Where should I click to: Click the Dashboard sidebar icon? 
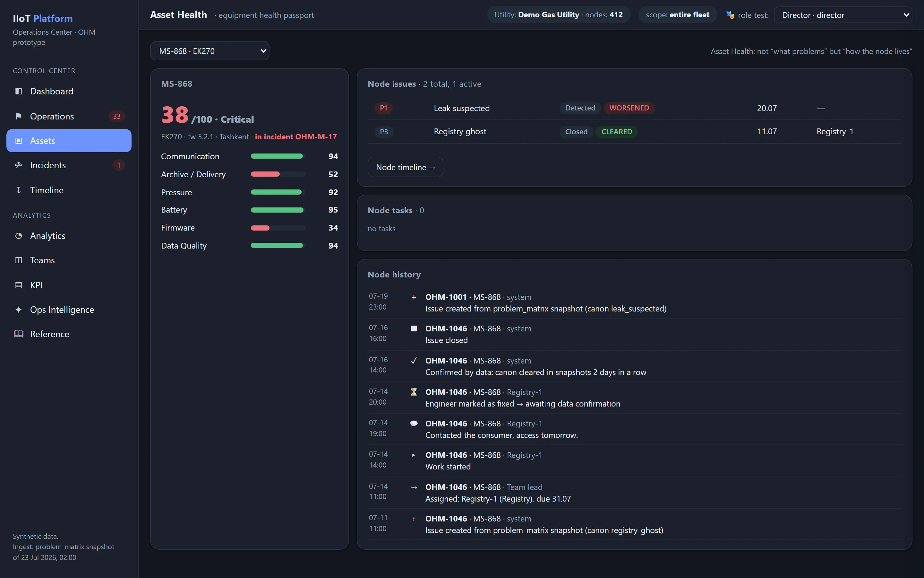[18, 92]
